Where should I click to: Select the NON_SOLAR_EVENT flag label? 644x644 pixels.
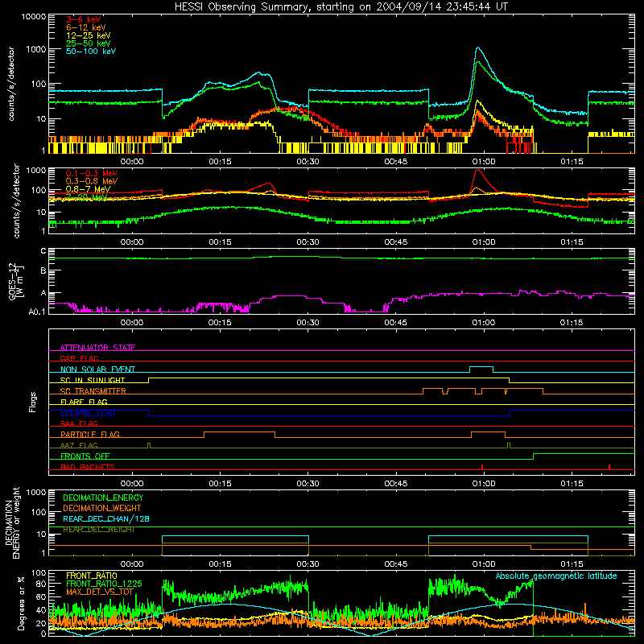coord(97,369)
